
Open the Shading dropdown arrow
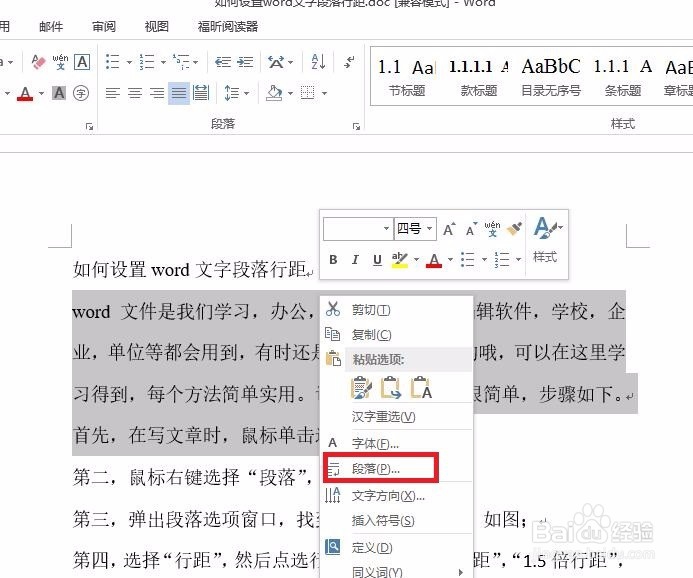(x=290, y=93)
